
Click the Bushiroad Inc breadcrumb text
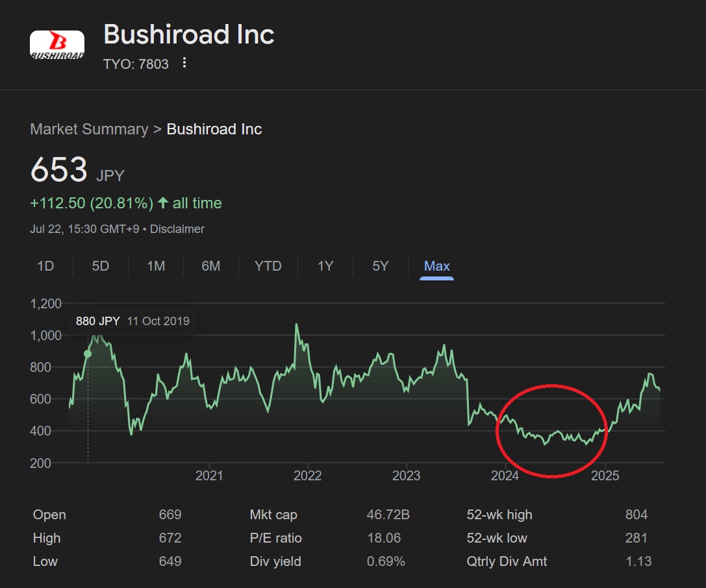click(x=214, y=129)
